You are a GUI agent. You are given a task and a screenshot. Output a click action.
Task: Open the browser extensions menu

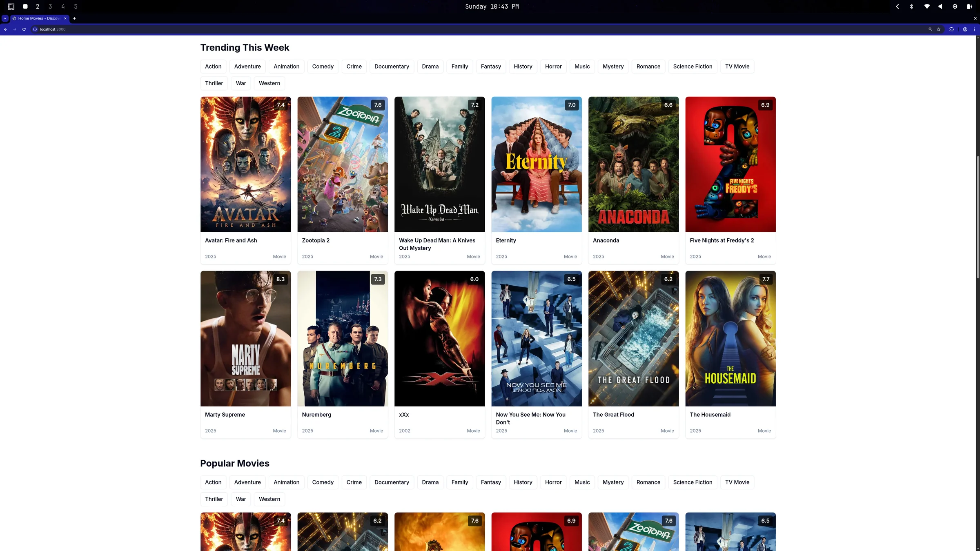tap(951, 29)
